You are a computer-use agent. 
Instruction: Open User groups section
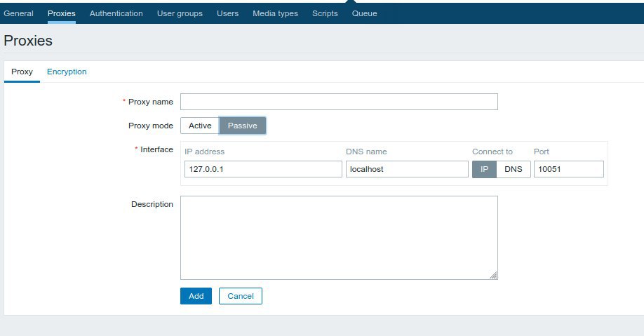180,13
